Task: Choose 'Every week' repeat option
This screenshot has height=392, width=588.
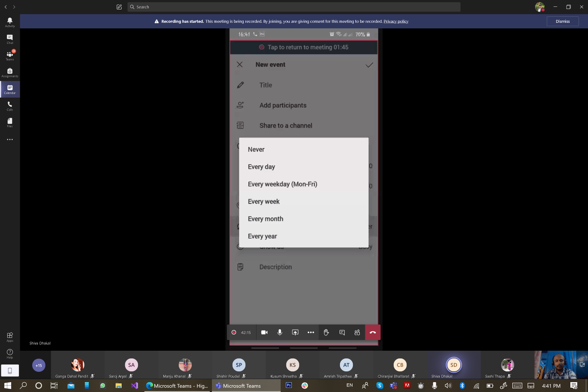Action: [304, 201]
